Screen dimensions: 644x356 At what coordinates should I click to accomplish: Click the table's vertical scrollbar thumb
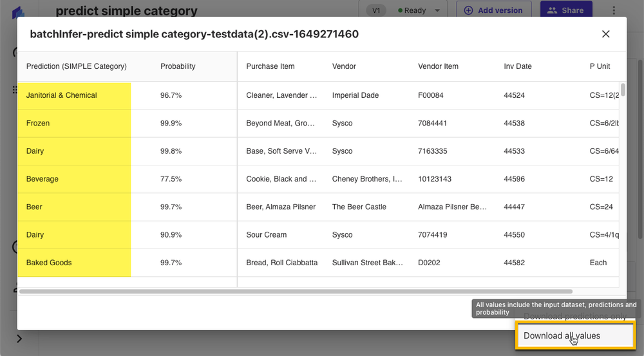point(623,89)
